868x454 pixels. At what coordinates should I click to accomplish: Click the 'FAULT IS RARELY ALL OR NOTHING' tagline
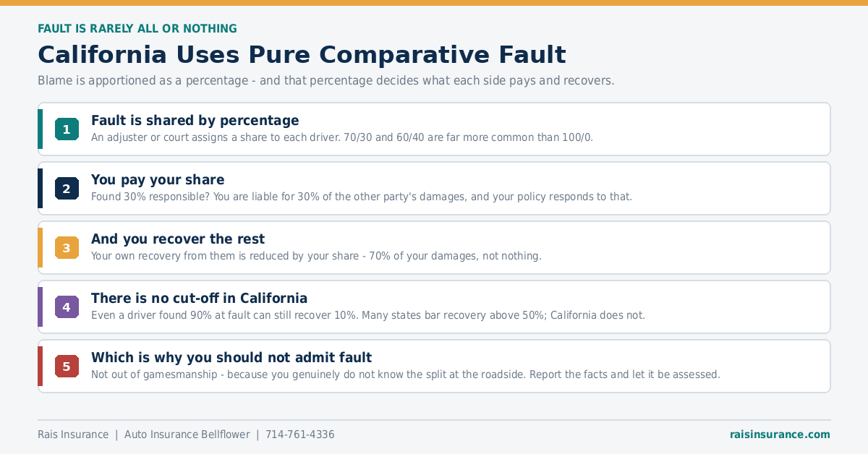tap(137, 29)
